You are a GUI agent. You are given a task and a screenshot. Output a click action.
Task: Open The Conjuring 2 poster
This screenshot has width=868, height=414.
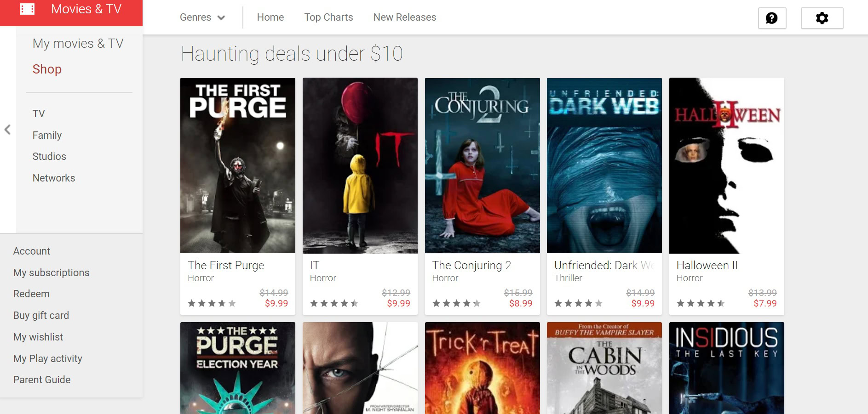483,165
